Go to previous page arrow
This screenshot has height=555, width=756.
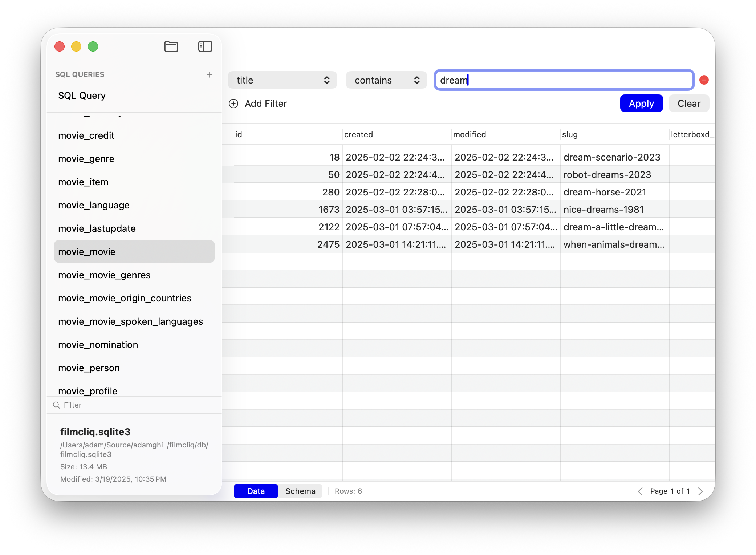coord(640,491)
